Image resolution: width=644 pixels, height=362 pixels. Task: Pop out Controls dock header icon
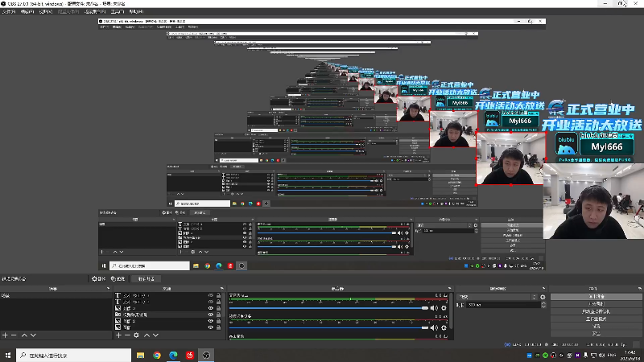tap(640, 289)
